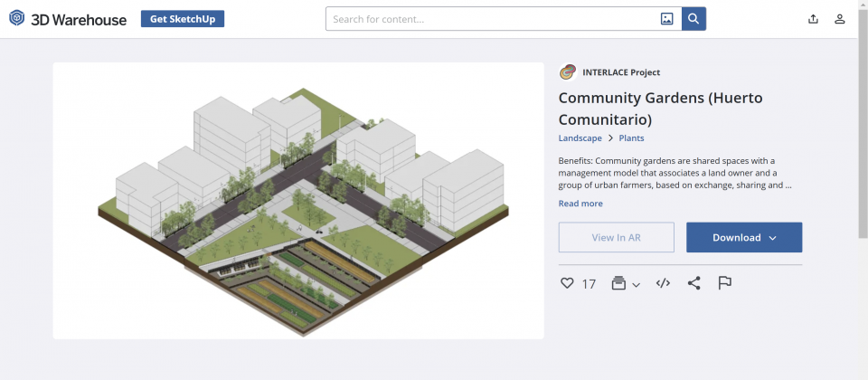This screenshot has height=380, width=868.
Task: Click the Community Gardens model preview image
Action: [298, 201]
